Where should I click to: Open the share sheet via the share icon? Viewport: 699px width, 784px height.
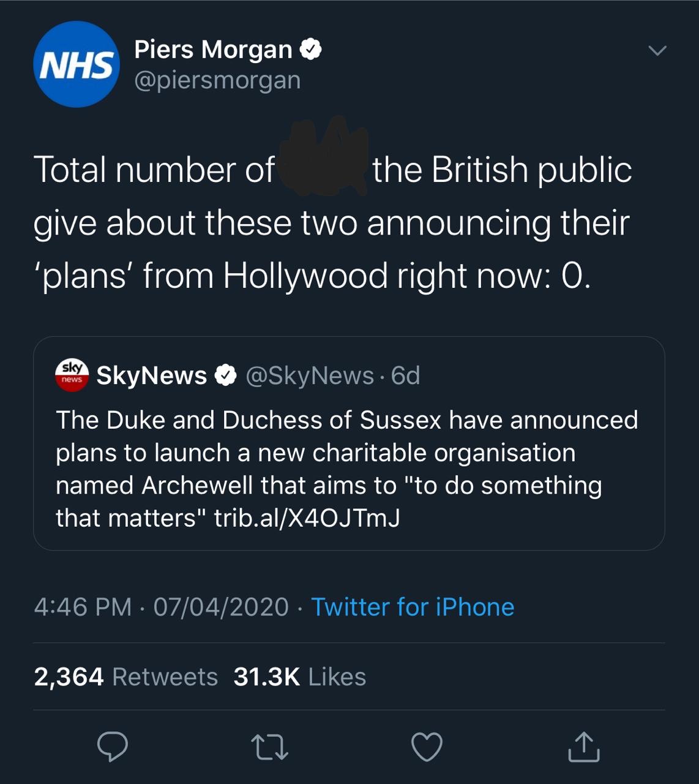(x=583, y=746)
